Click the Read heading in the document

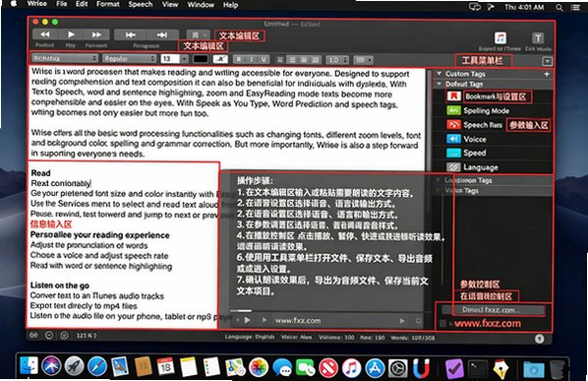pyautogui.click(x=40, y=173)
